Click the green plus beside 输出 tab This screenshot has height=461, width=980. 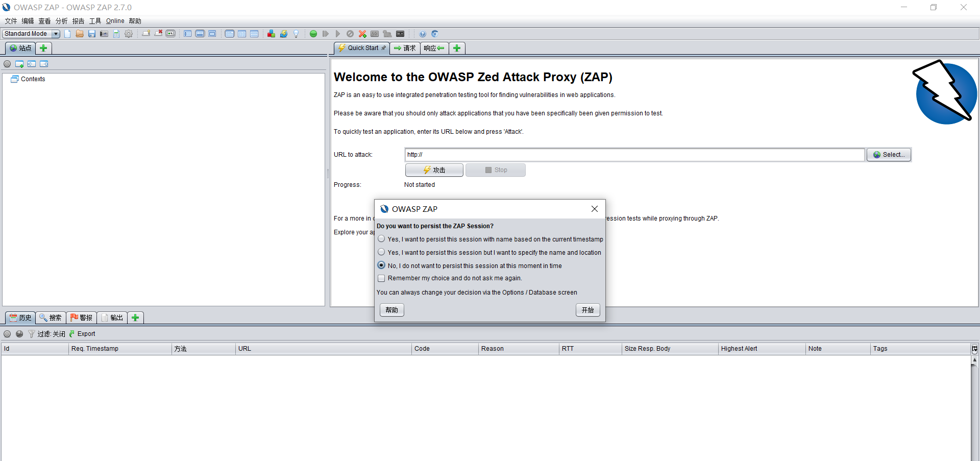pos(135,318)
